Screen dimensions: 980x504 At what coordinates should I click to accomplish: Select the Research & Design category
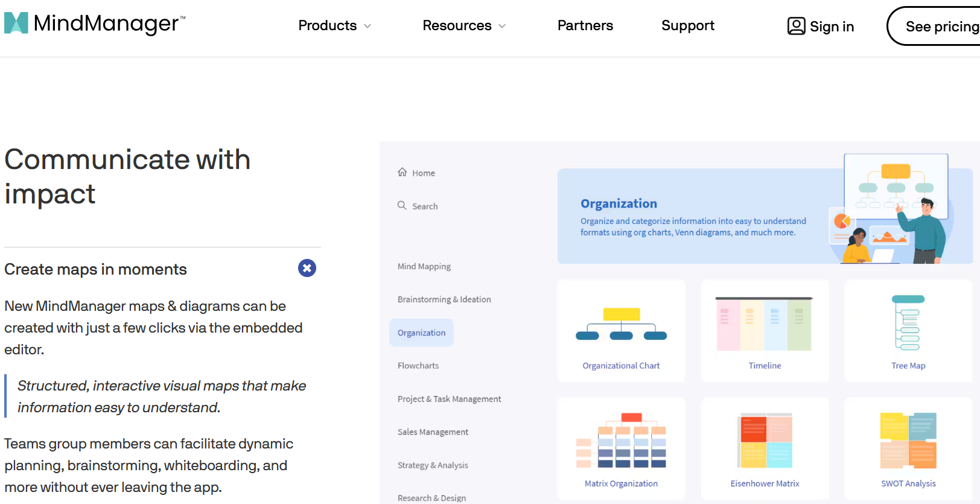(431, 498)
